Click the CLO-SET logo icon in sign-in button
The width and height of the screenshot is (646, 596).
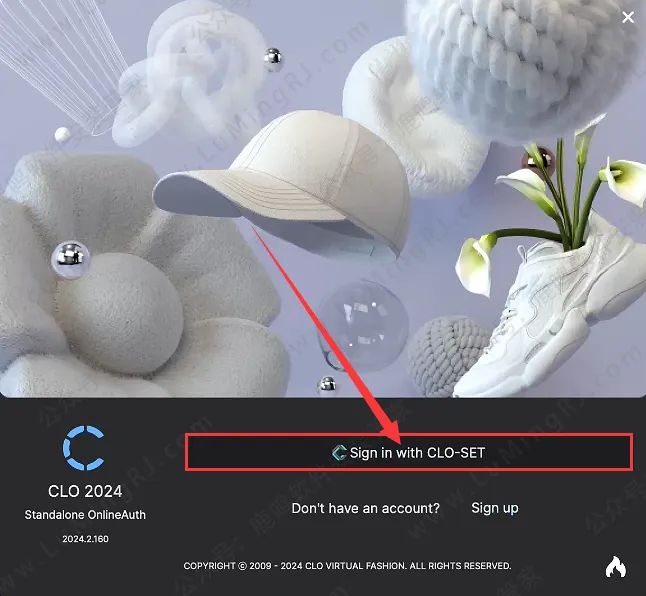point(339,453)
